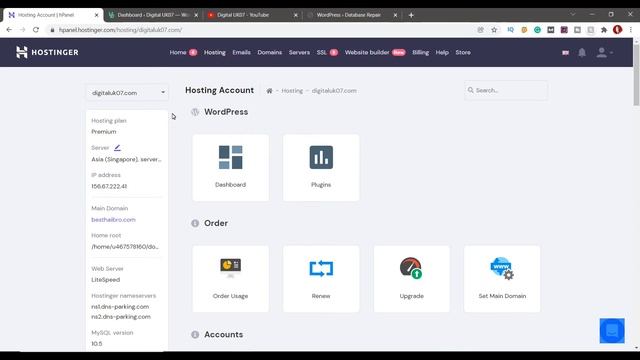
Task: Edit server location pencil icon
Action: point(117,147)
